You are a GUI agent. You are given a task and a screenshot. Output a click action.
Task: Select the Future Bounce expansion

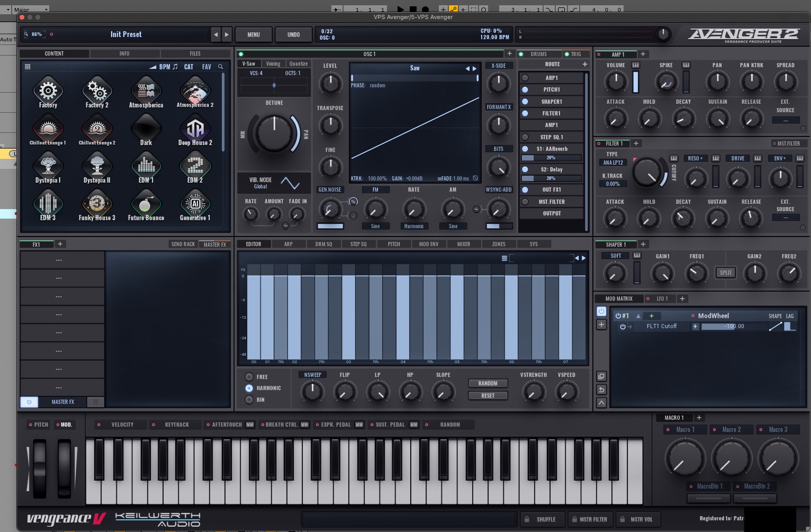pos(146,204)
